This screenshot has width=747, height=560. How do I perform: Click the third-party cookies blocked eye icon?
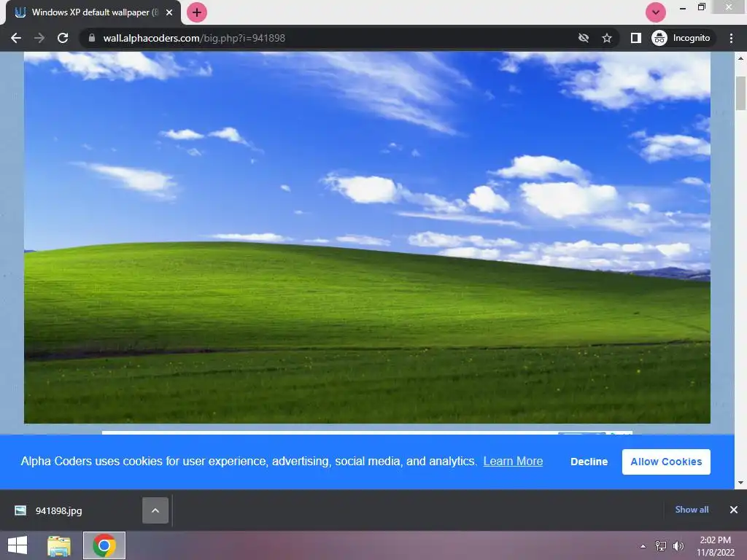pyautogui.click(x=583, y=38)
